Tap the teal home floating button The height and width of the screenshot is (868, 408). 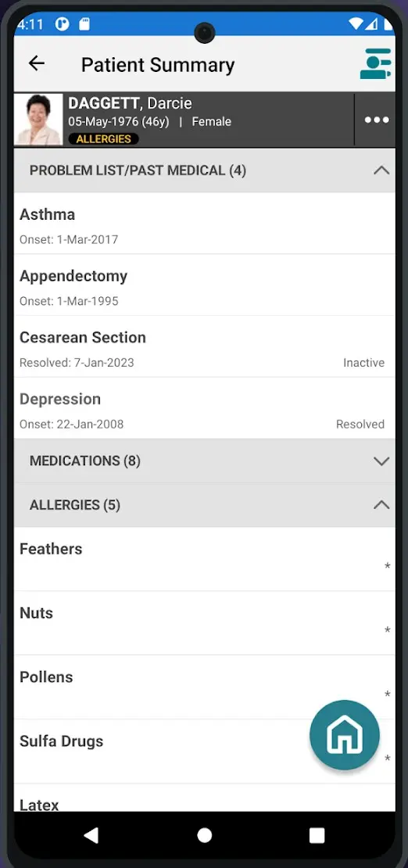(x=345, y=734)
